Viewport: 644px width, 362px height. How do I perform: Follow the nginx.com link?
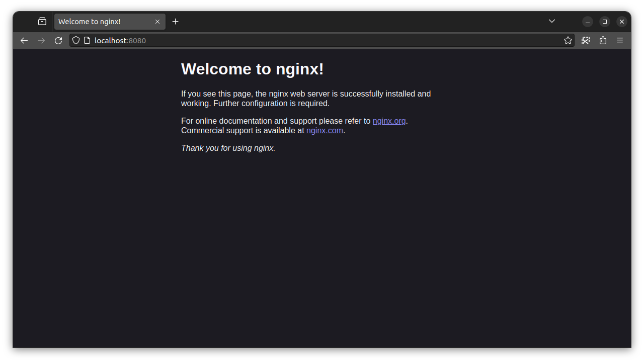325,131
